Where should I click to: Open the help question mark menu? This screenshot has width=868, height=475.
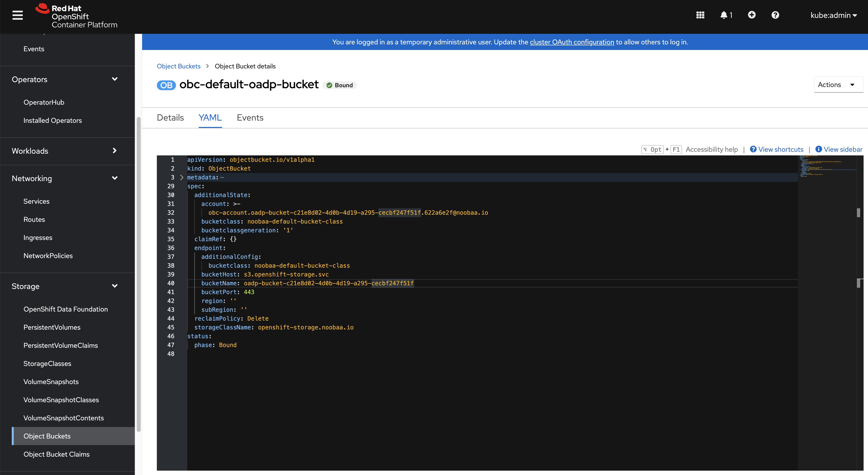pyautogui.click(x=775, y=15)
